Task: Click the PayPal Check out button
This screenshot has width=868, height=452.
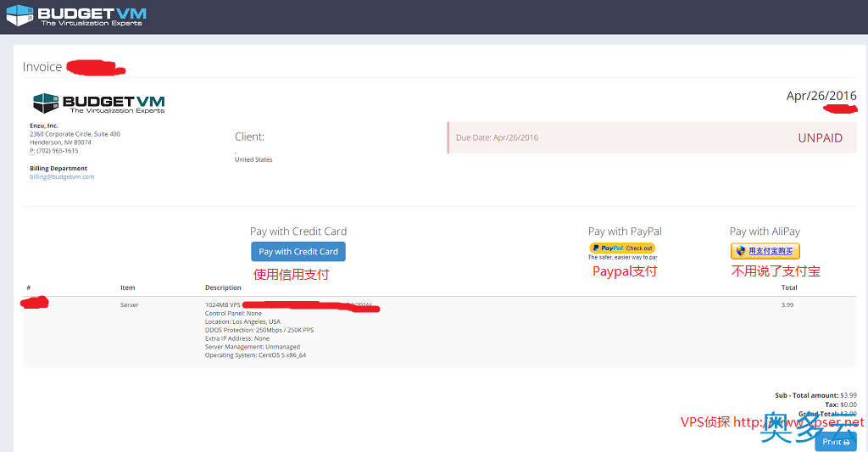Action: pyautogui.click(x=622, y=248)
